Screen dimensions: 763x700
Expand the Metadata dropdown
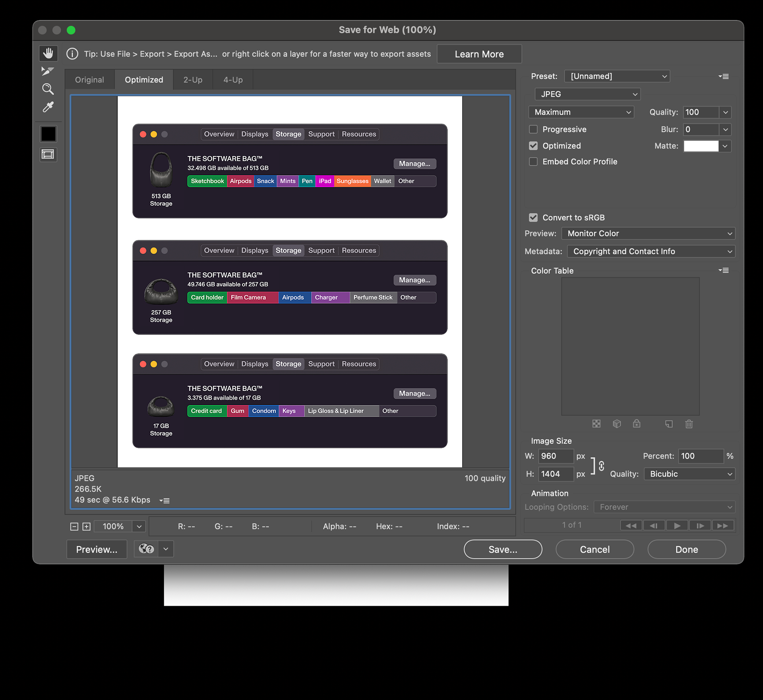click(x=651, y=251)
